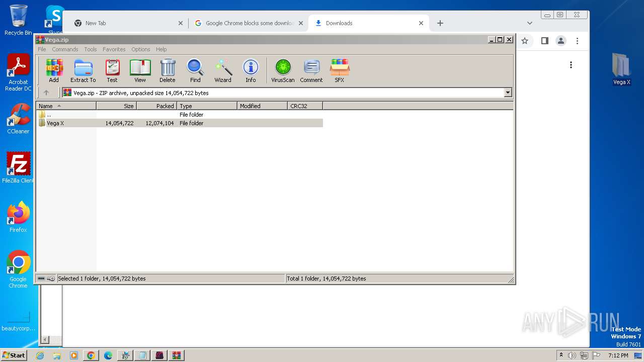
Task: Switch to the "Google Chrome blocks some downloads" tab
Action: [249, 23]
